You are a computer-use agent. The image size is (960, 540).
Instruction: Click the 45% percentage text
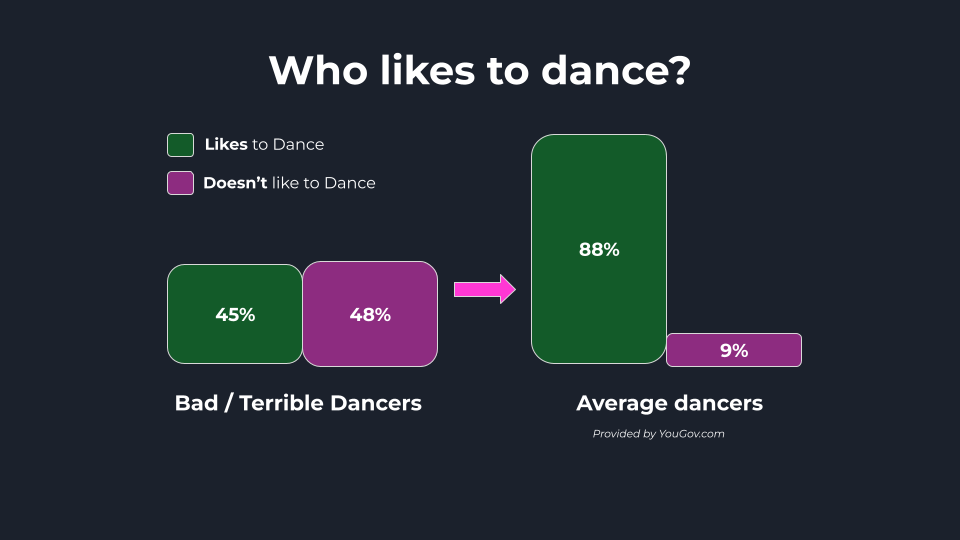pos(235,314)
